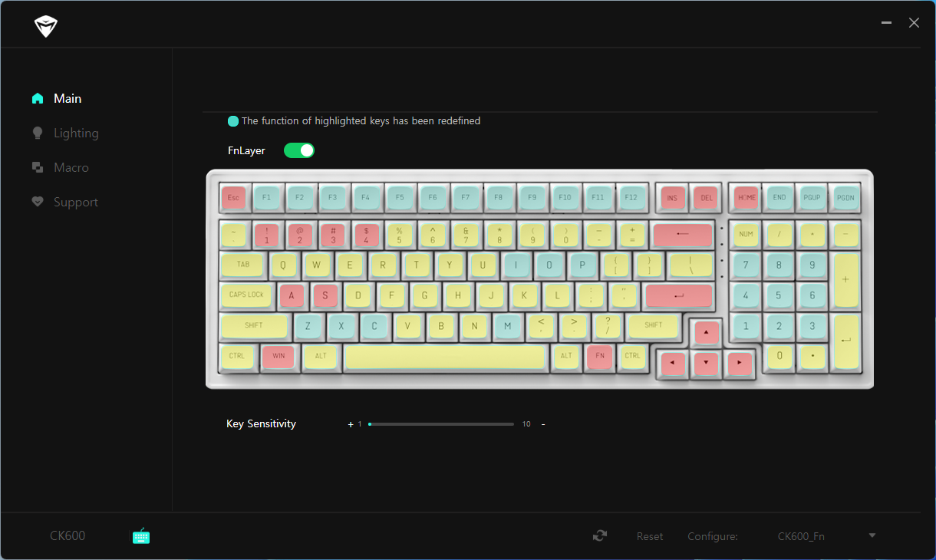The height and width of the screenshot is (560, 936).
Task: Click the Key Sensitivity slider track
Action: point(441,423)
